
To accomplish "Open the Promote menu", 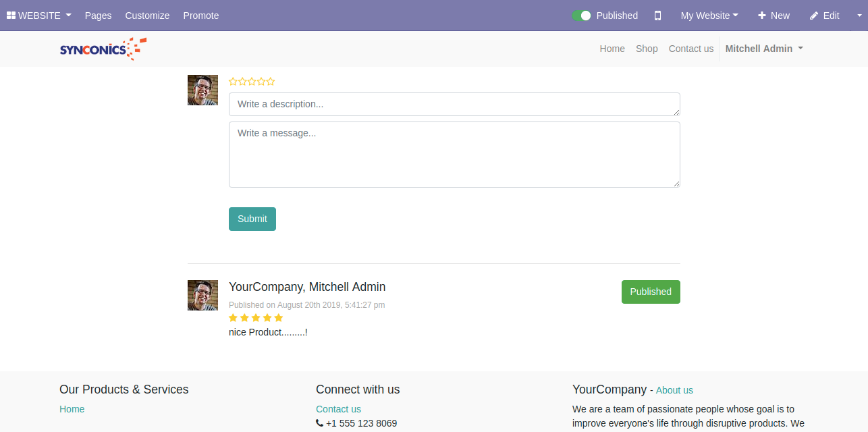I will coord(201,16).
